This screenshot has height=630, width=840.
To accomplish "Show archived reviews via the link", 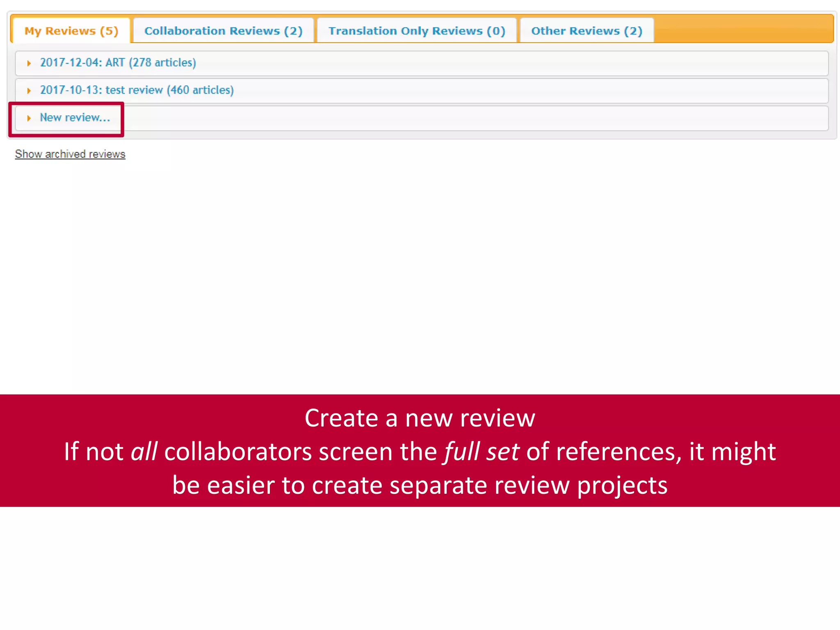I will (x=70, y=154).
